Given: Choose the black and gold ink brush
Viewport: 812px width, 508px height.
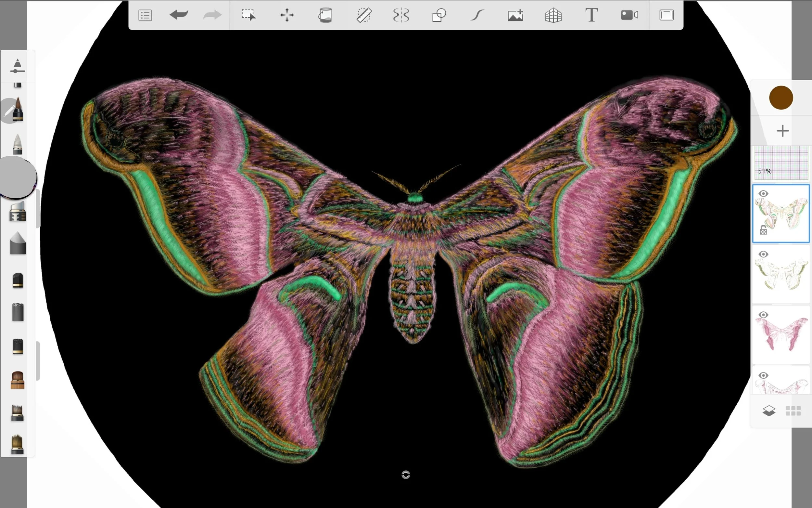Looking at the screenshot, I should (x=18, y=346).
